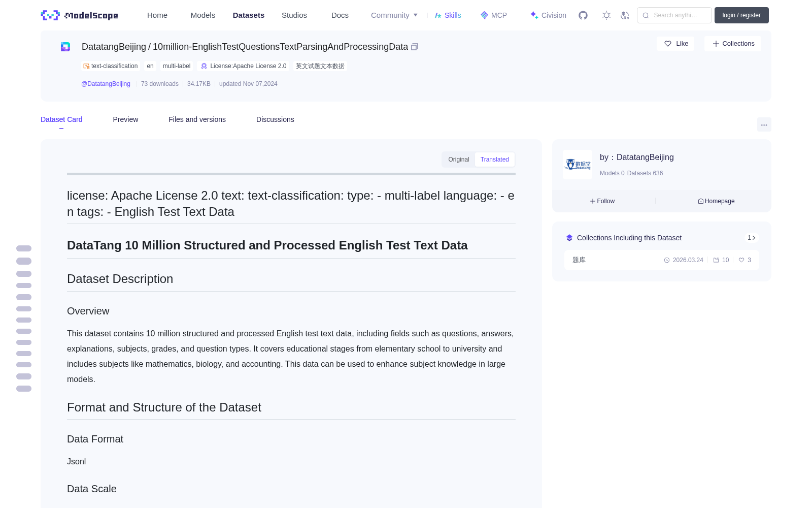The width and height of the screenshot is (812, 508).
Task: Click the Apache license badge icon
Action: (204, 66)
